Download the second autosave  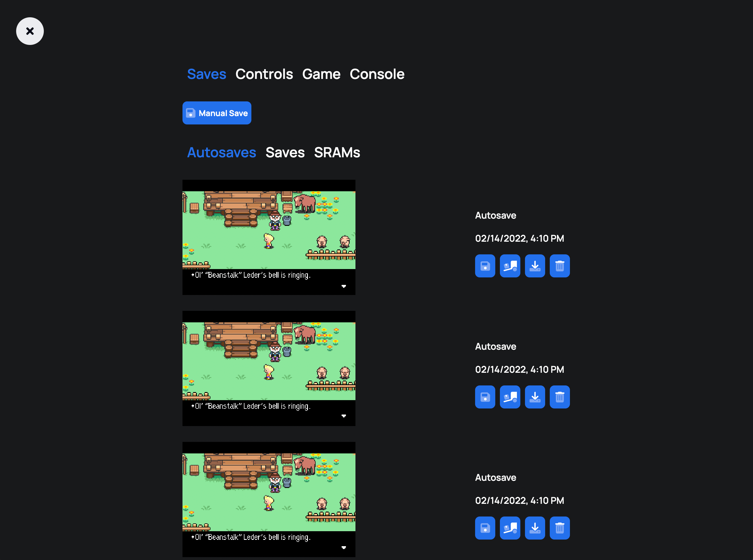535,397
